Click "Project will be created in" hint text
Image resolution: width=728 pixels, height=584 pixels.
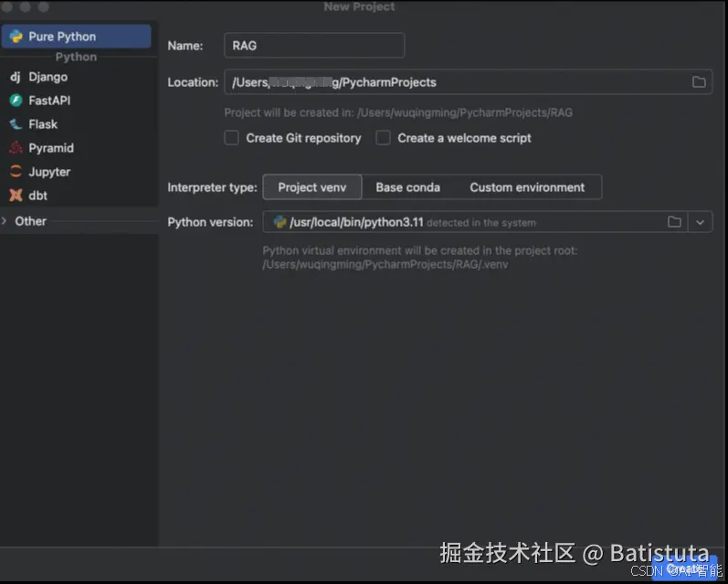398,112
